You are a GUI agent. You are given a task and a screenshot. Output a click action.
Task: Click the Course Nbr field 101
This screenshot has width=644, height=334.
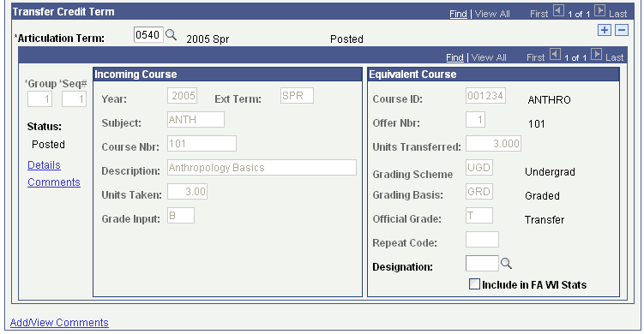click(x=202, y=144)
